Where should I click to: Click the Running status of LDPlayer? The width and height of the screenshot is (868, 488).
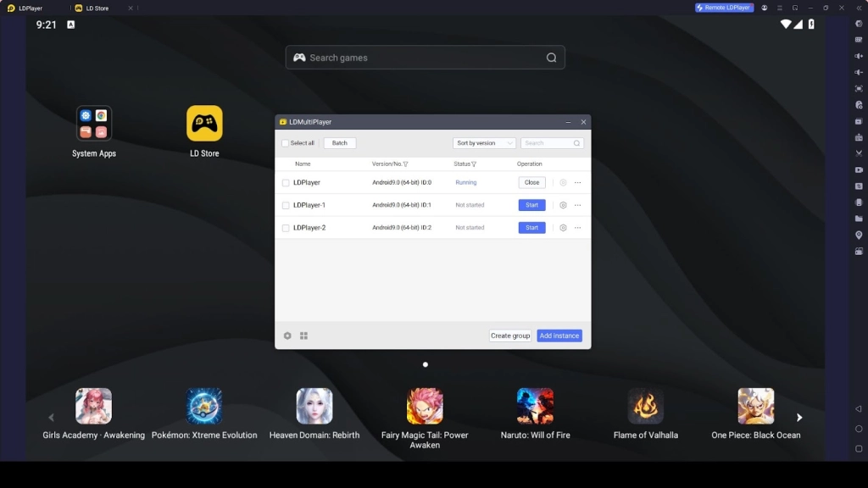click(x=466, y=183)
